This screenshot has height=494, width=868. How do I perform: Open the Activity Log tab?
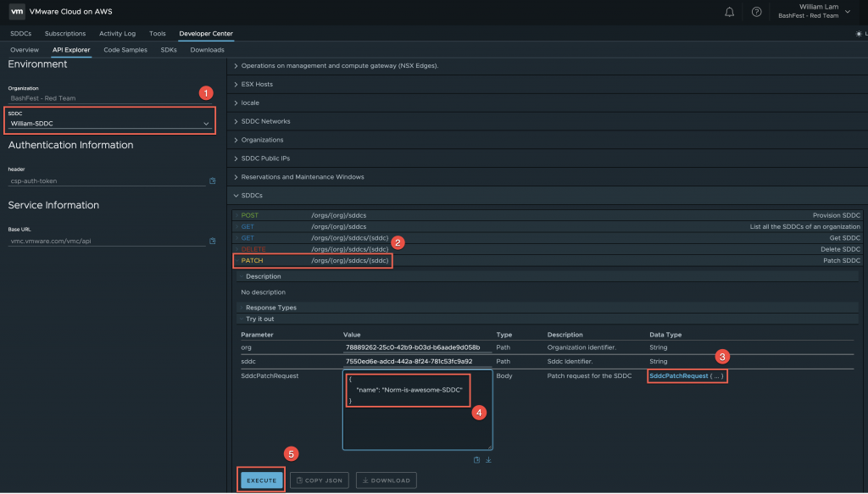click(x=117, y=34)
